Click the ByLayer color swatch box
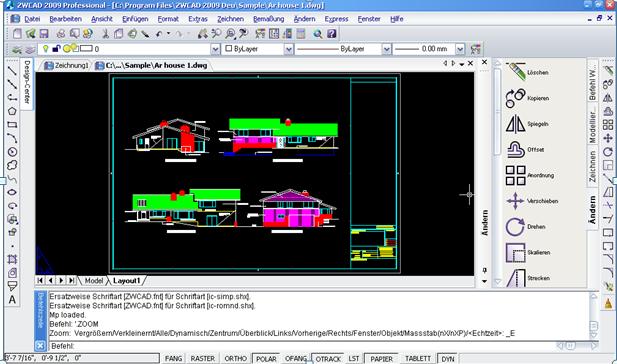Screen dimensions: 617x364 (229, 49)
